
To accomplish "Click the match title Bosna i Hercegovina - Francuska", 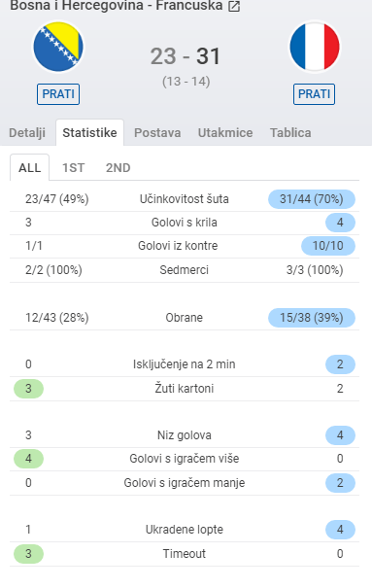I will pyautogui.click(x=117, y=6).
